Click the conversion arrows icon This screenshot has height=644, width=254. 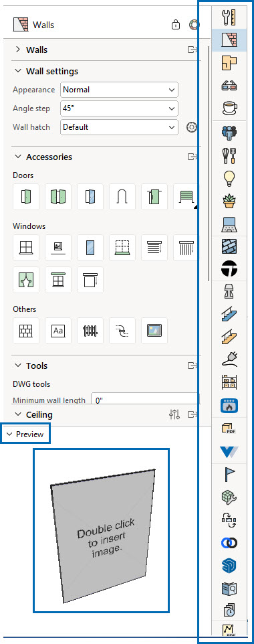tap(229, 520)
